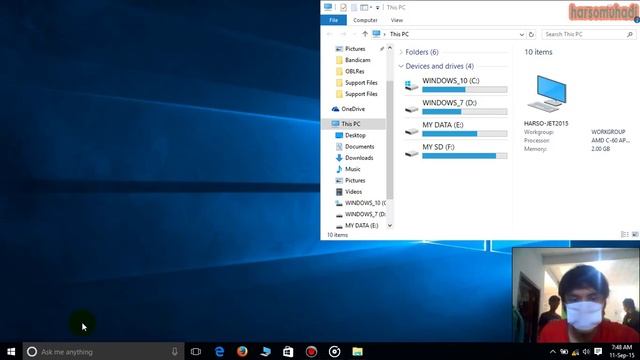Select the WINDOWS_10 (C:) drive
The width and height of the screenshot is (640, 360).
(456, 85)
